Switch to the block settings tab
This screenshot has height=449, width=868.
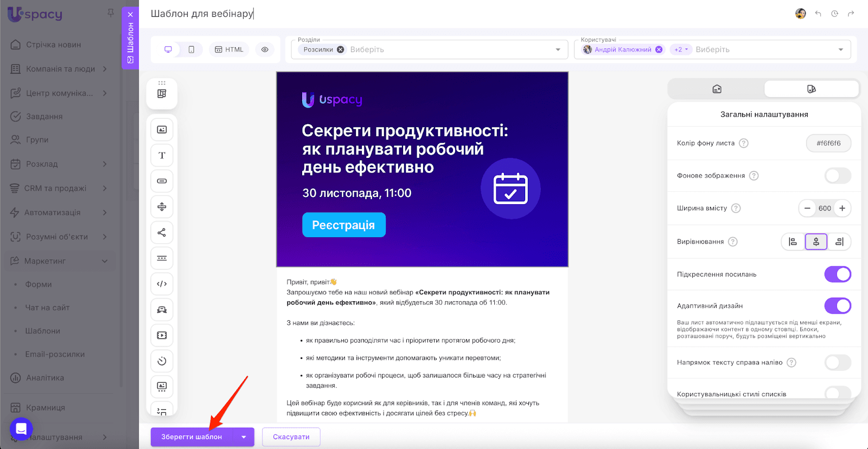(717, 89)
